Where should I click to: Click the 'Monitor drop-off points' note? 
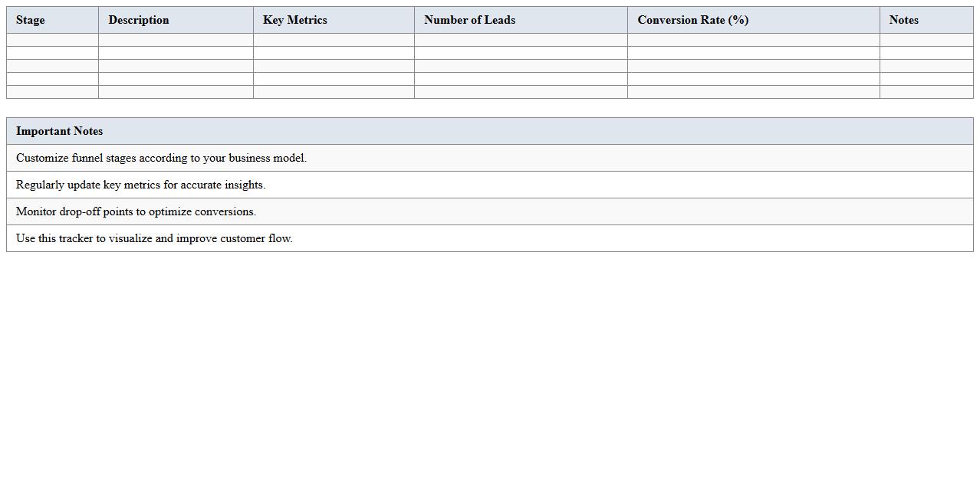[136, 211]
